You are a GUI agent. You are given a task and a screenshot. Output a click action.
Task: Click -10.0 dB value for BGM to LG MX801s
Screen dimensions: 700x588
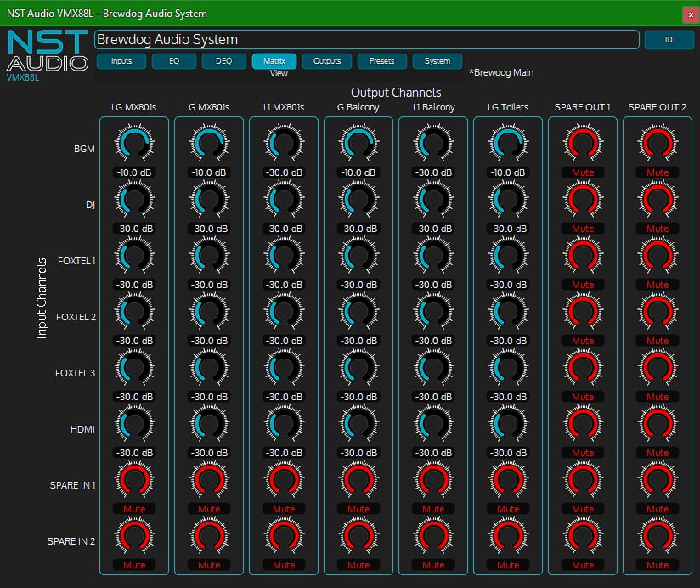[x=134, y=172]
